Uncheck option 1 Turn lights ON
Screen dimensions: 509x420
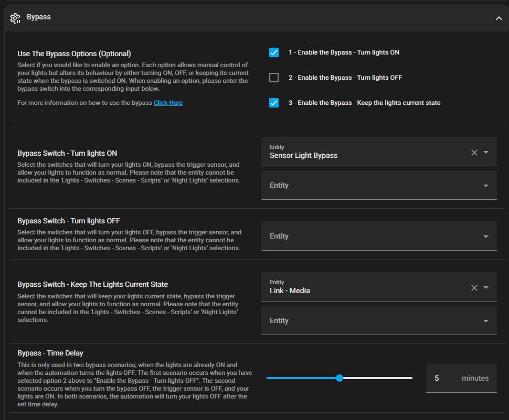coord(274,52)
